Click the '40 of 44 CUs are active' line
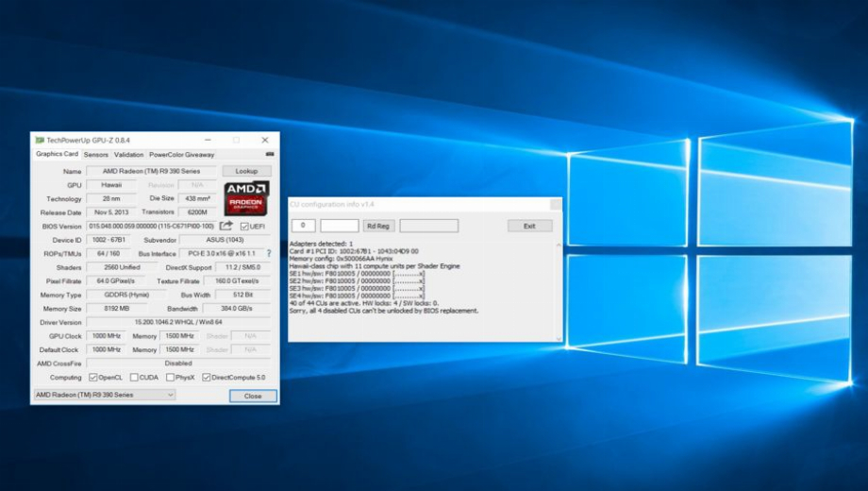Viewport: 868px width, 491px height. 363,303
